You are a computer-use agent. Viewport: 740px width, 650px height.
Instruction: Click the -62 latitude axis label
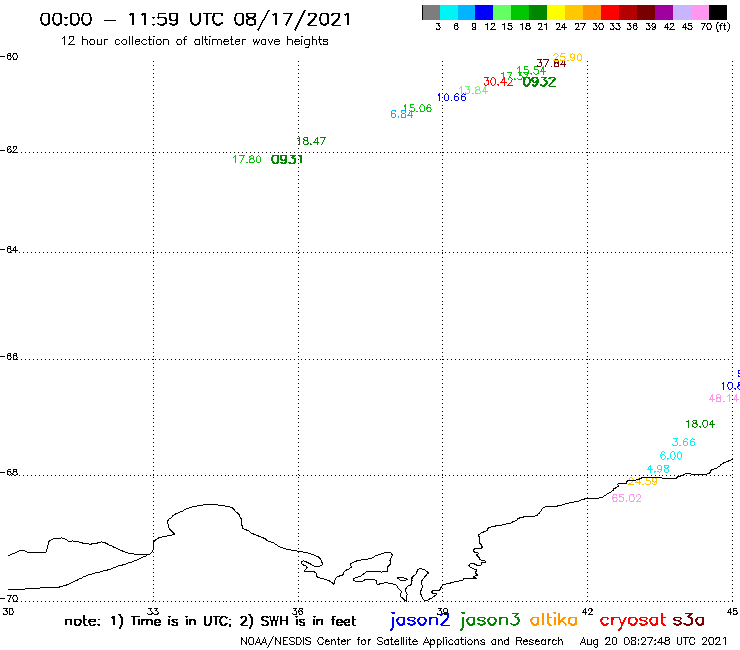click(9, 150)
